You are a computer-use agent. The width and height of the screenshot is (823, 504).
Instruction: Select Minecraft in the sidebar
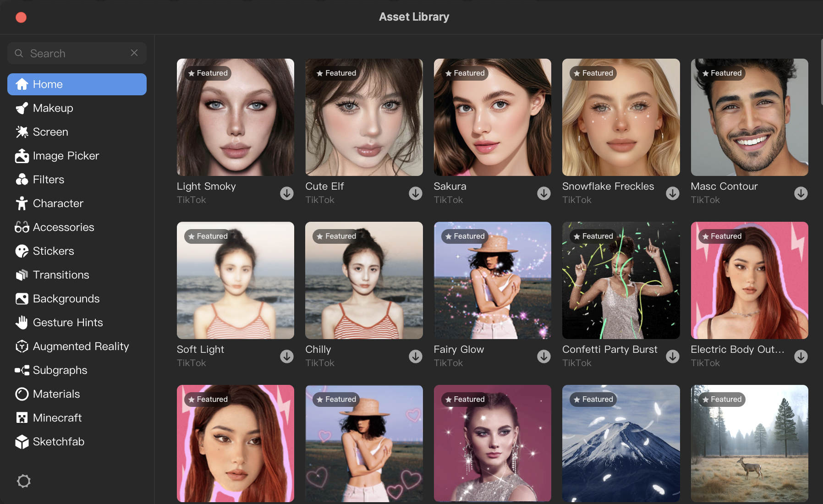77,418
